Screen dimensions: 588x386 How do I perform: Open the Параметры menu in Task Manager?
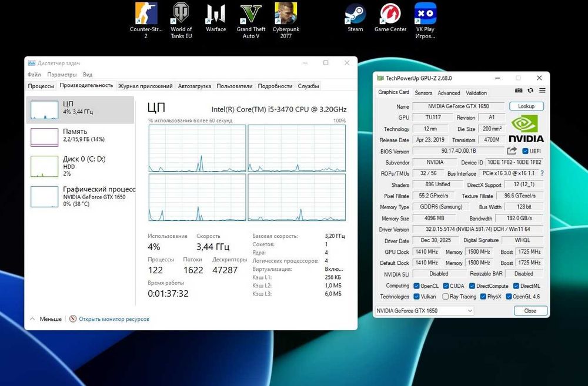pyautogui.click(x=62, y=75)
